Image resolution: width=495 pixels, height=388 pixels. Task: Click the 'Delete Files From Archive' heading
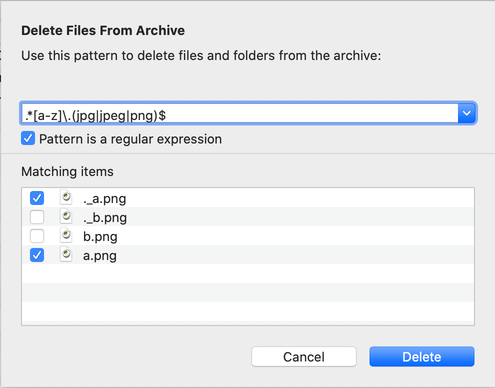(103, 30)
